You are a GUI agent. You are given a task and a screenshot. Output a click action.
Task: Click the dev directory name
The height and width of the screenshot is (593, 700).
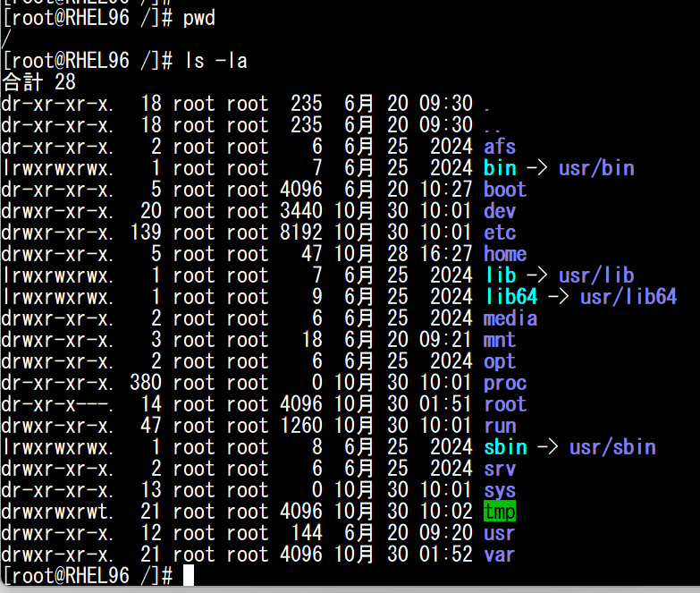(500, 211)
